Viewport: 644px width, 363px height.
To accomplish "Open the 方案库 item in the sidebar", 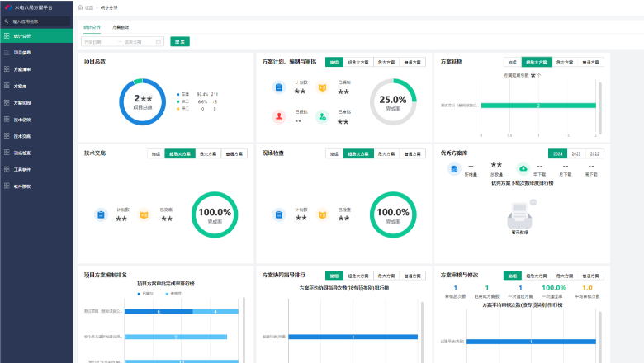I will click(x=21, y=86).
